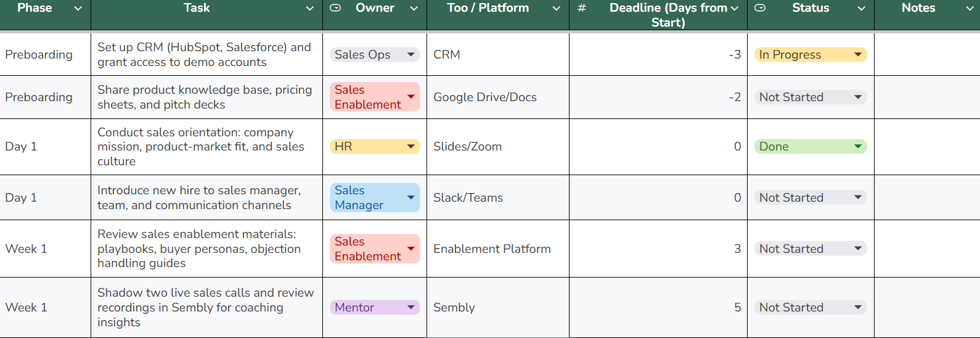
Task: Select the Set up CRM task cell
Action: click(x=206, y=54)
